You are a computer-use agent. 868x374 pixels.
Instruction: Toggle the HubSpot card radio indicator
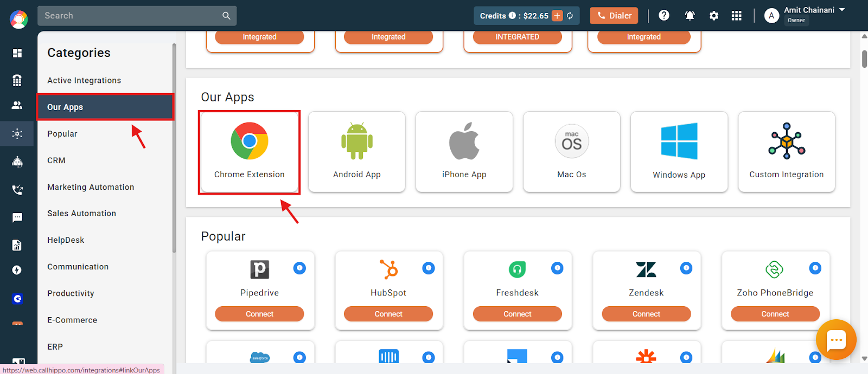point(429,268)
